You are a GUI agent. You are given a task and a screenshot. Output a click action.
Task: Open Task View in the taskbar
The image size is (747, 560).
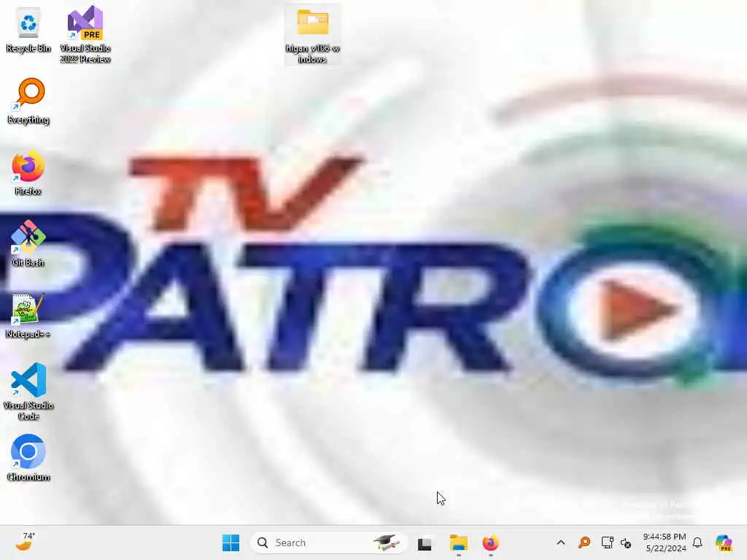coord(425,543)
